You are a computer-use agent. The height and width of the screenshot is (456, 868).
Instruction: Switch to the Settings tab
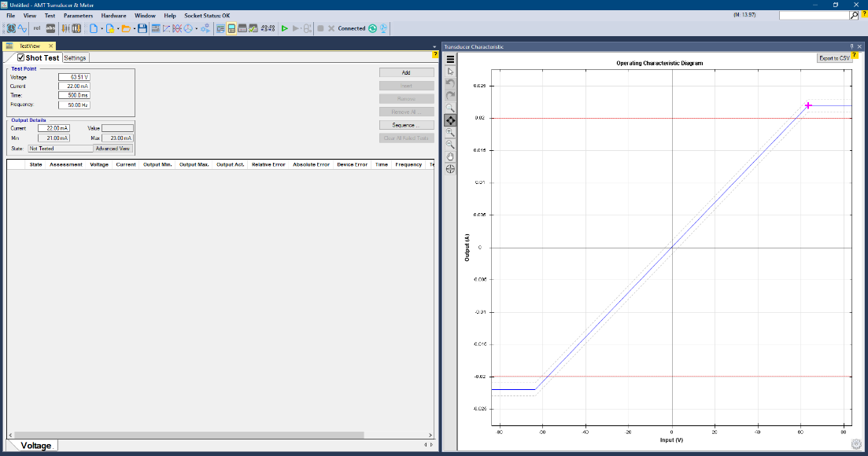tap(76, 57)
